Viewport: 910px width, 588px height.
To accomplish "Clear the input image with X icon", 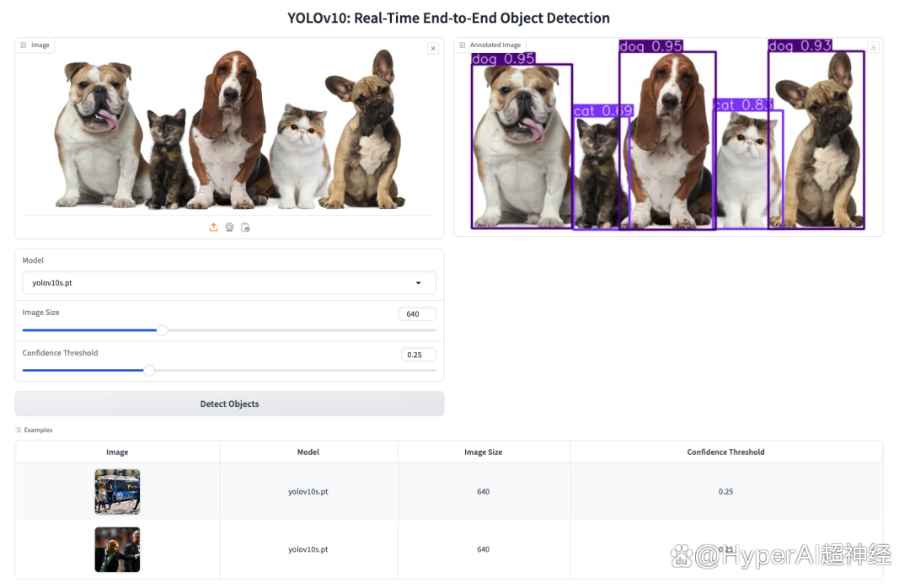I will click(433, 48).
